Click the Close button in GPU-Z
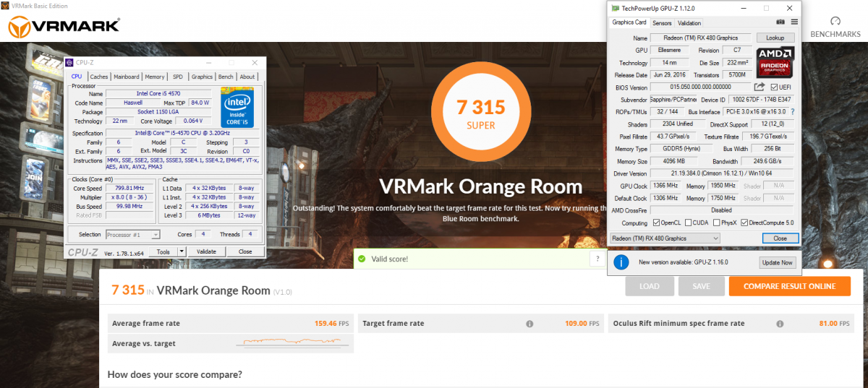The image size is (868, 388). [x=780, y=238]
